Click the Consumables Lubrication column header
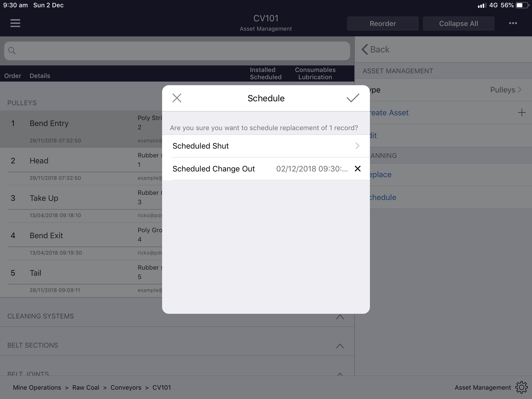Image resolution: width=532 pixels, height=399 pixels. (x=315, y=73)
